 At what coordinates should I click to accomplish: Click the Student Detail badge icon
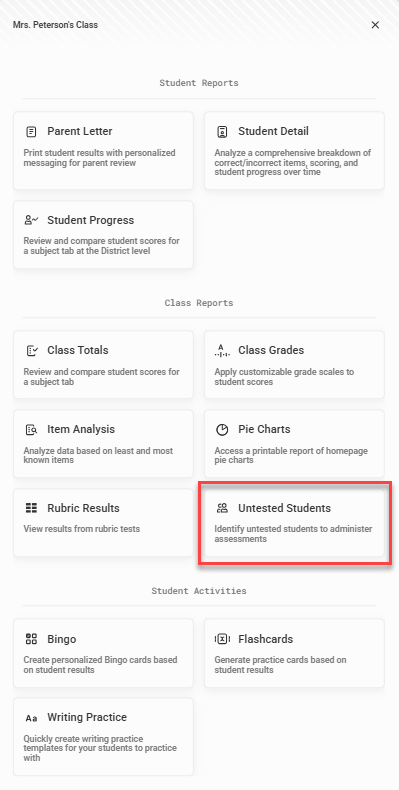click(x=222, y=132)
